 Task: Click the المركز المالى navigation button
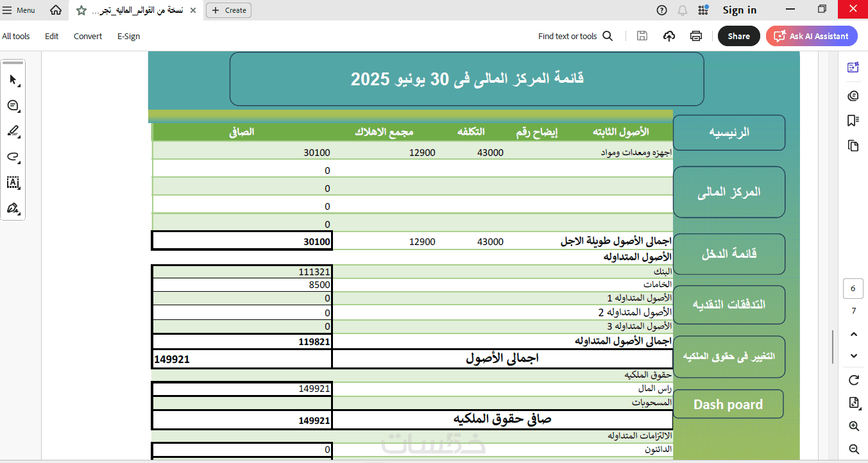(729, 192)
